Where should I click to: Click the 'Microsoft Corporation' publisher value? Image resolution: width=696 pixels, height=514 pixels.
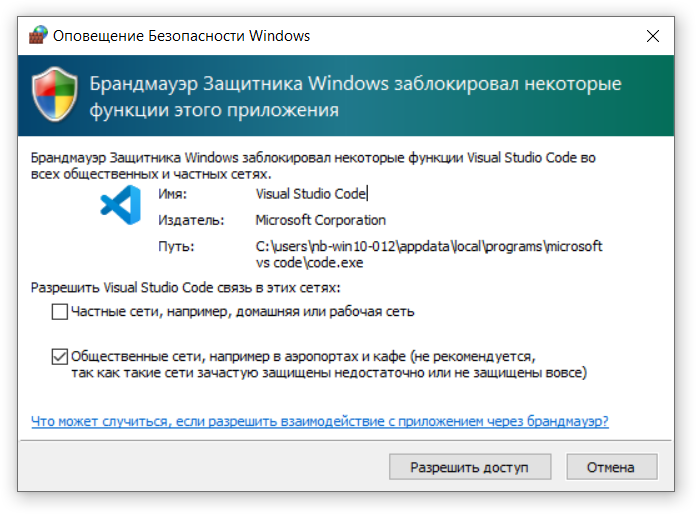coord(320,220)
